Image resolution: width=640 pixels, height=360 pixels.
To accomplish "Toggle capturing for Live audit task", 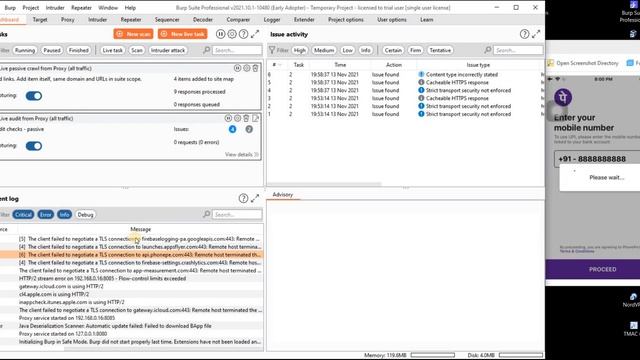I will tap(34, 146).
